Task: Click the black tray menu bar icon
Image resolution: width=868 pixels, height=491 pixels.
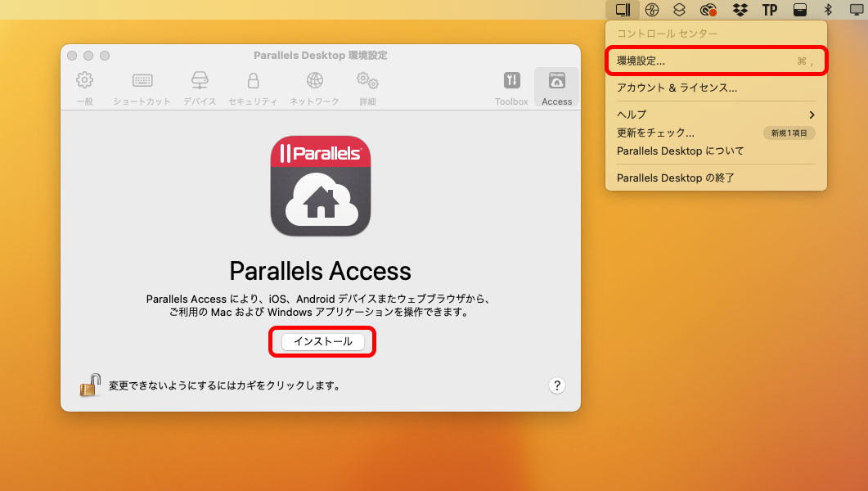Action: [x=800, y=9]
